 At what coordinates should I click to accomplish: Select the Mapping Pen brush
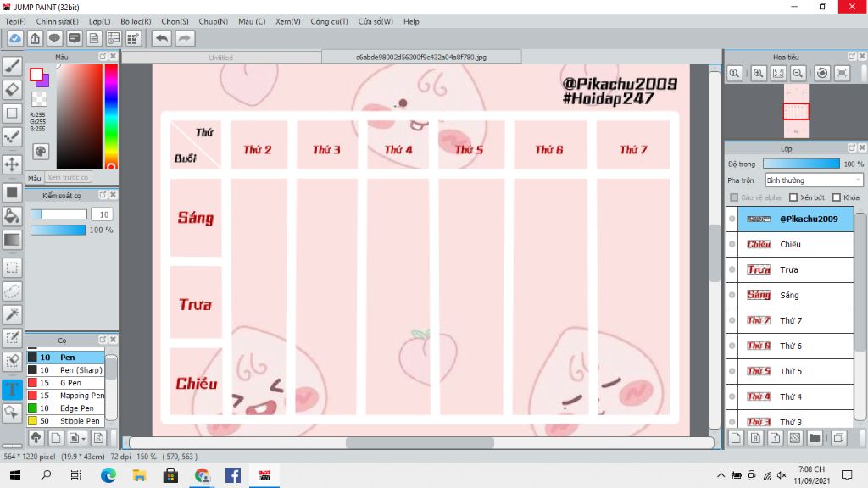click(65, 396)
